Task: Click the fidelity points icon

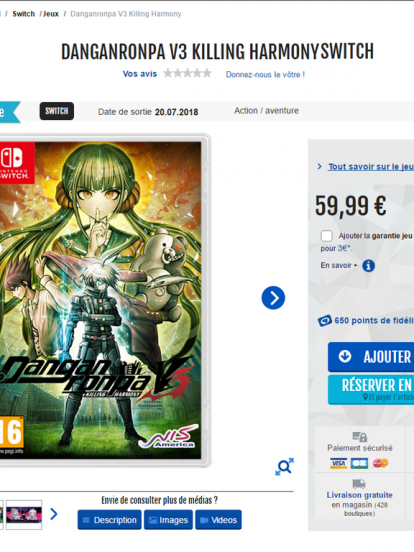Action: [x=325, y=321]
